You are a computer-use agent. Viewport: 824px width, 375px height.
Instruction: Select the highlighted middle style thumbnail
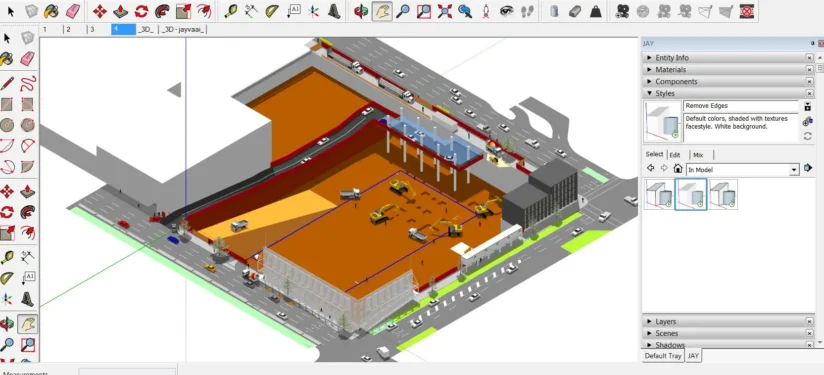691,194
